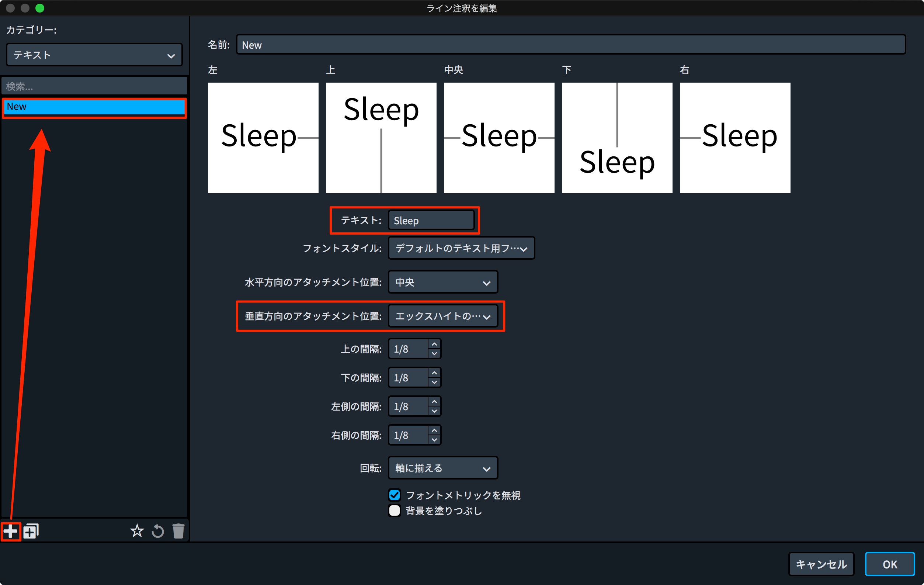924x585 pixels.
Task: Select the 左 Sleep preview thumbnail
Action: pos(263,138)
